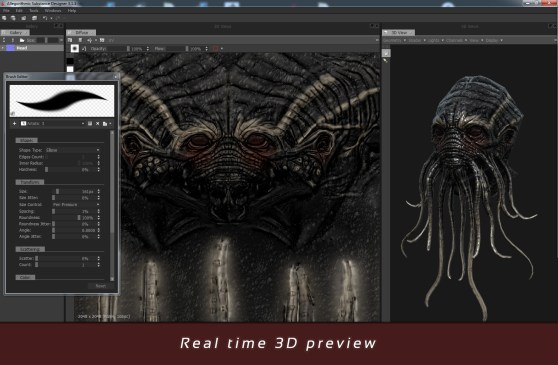The width and height of the screenshot is (558, 365).
Task: Open the Size Control Pen Pressure dropdown
Action: click(x=76, y=205)
